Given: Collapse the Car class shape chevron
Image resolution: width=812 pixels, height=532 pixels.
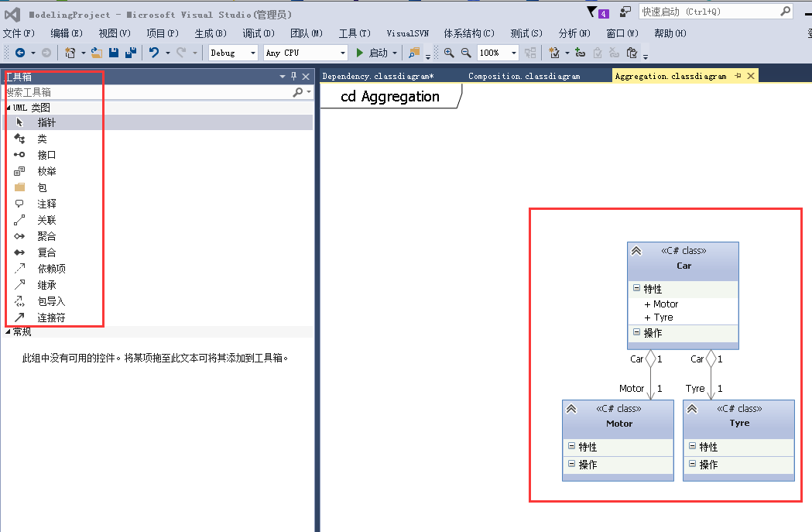Looking at the screenshot, I should tap(636, 251).
